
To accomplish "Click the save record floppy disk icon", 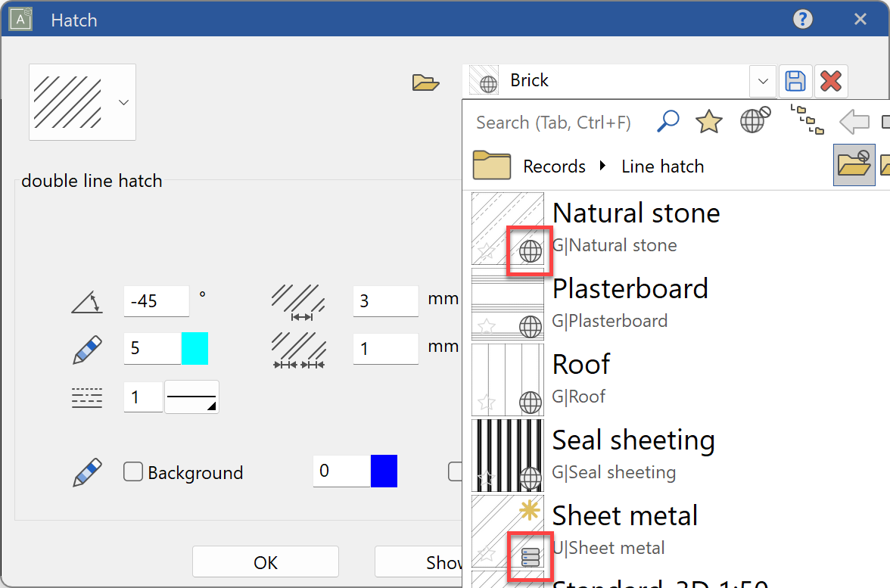I will (795, 81).
